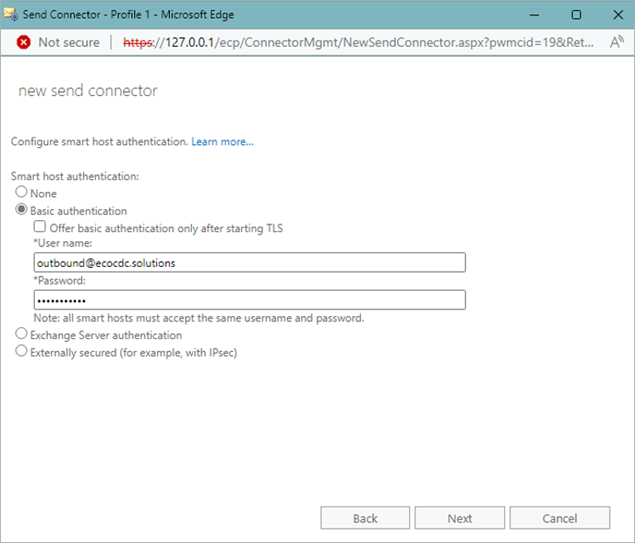Click the red Not secure warning icon
The width and height of the screenshot is (635, 543).
(x=23, y=42)
